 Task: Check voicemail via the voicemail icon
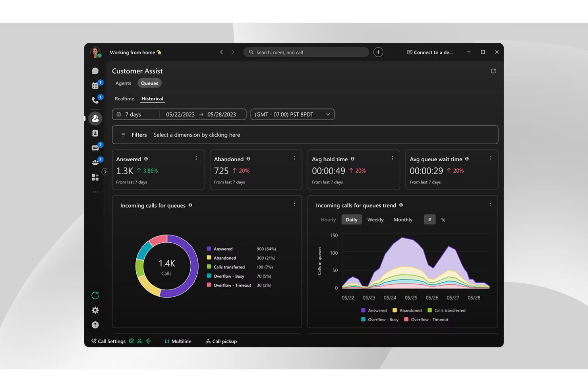pos(95,147)
